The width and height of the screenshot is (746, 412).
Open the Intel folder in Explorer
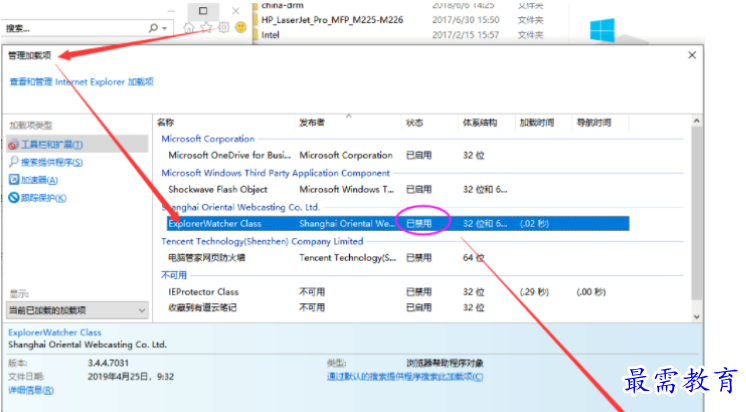click(x=270, y=35)
